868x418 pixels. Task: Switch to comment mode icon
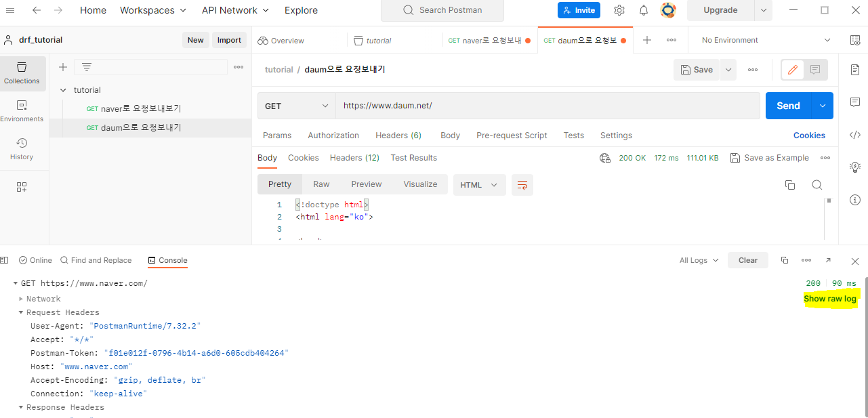(815, 70)
